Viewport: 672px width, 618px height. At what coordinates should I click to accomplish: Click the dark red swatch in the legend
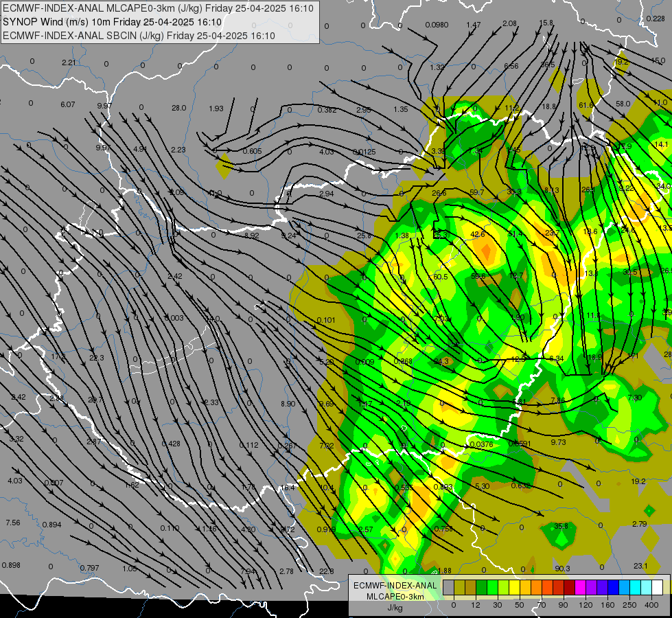coord(569,587)
